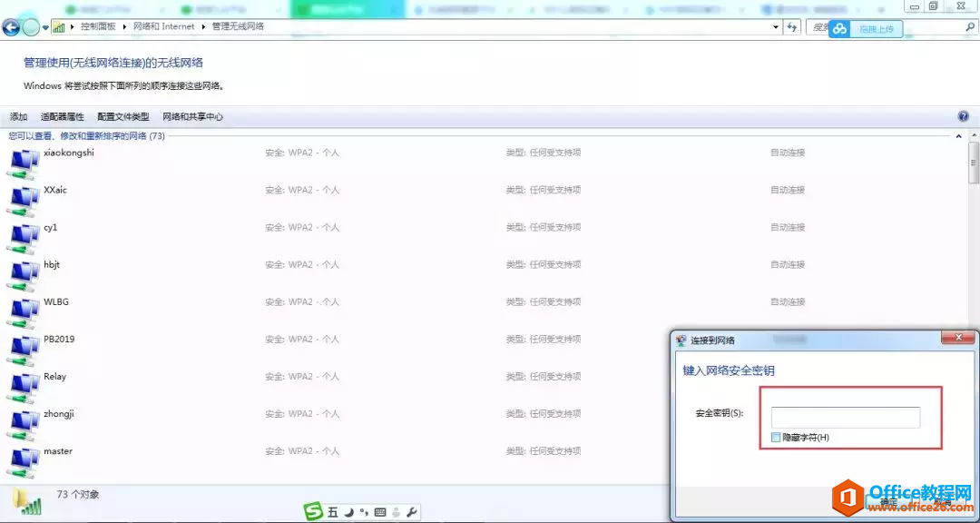Open the address bar history dropdown arrow

tap(776, 27)
